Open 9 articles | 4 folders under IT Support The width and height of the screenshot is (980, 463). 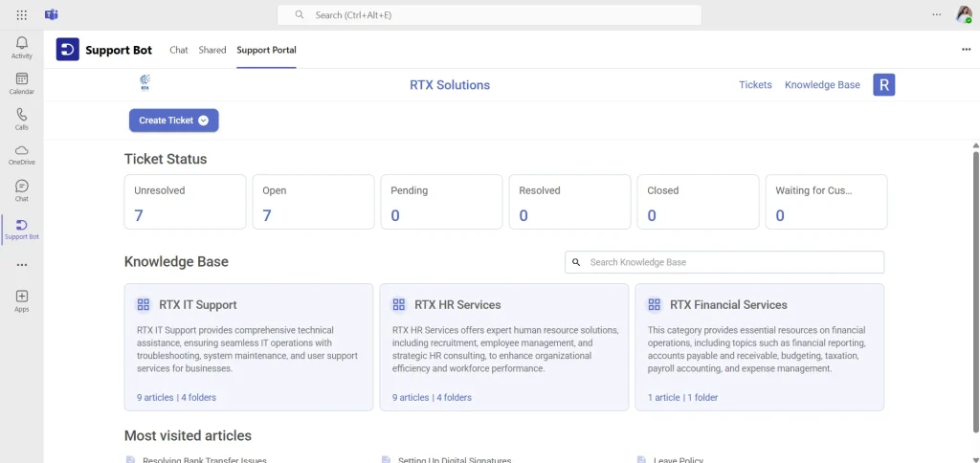tap(176, 397)
